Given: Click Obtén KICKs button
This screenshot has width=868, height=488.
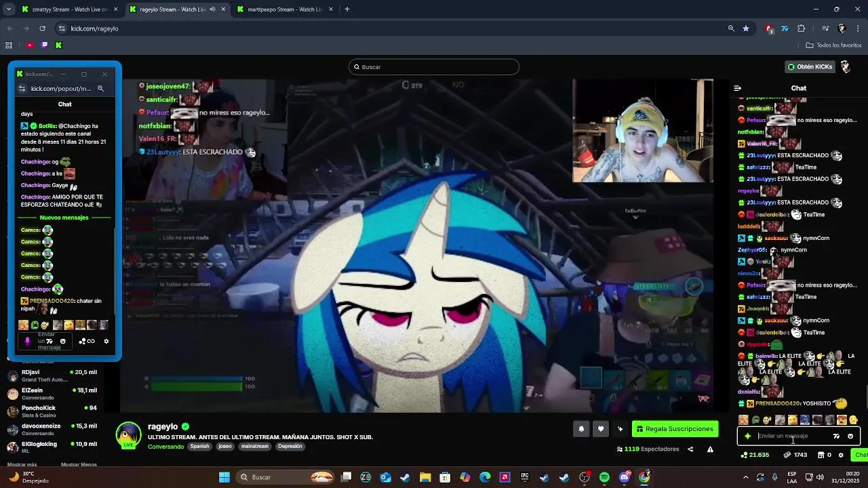Looking at the screenshot, I should click(810, 66).
